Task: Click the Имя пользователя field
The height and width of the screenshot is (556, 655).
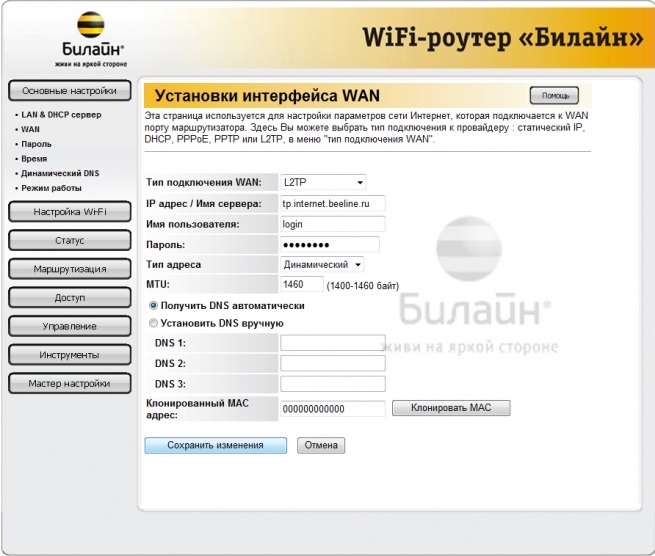Action: click(x=333, y=224)
